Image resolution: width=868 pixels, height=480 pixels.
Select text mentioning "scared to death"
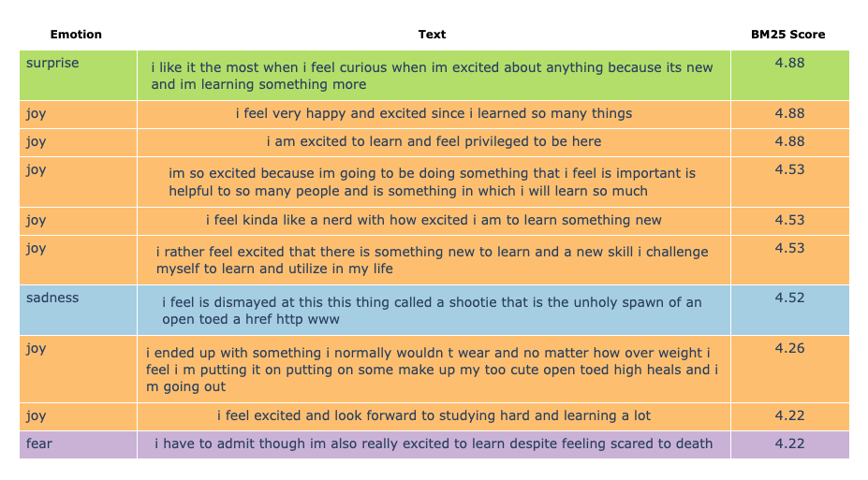click(x=434, y=444)
